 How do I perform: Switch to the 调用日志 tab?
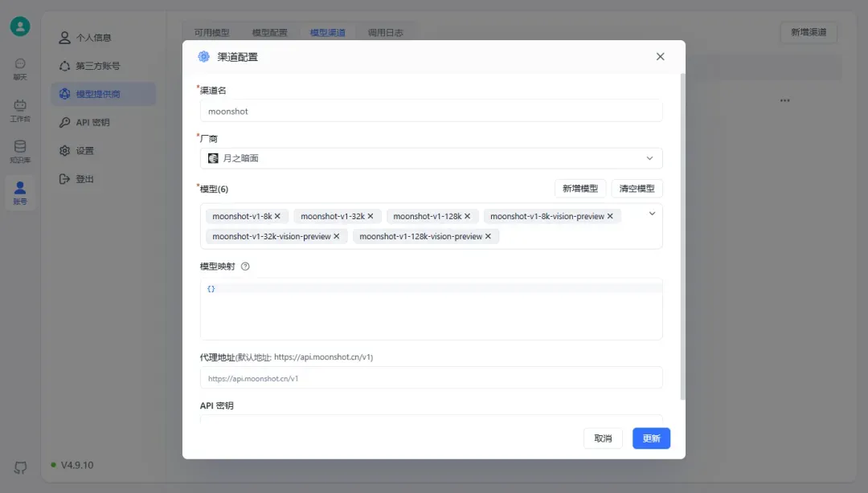(385, 33)
